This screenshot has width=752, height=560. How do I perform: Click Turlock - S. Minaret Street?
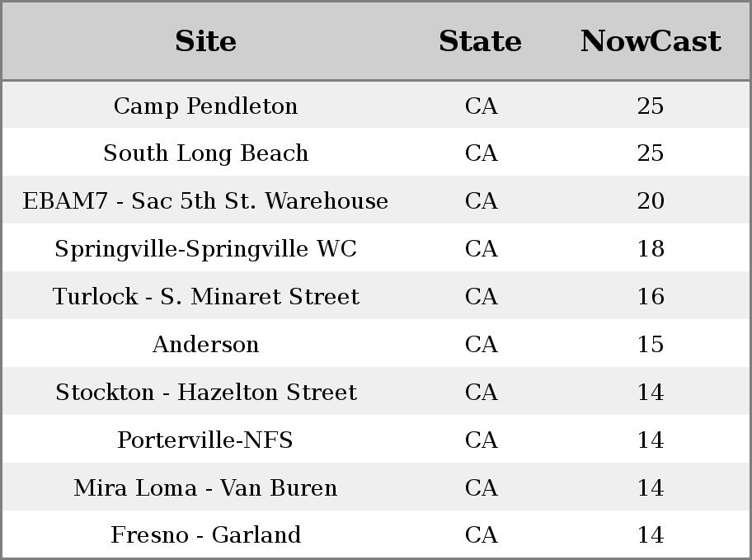205,297
